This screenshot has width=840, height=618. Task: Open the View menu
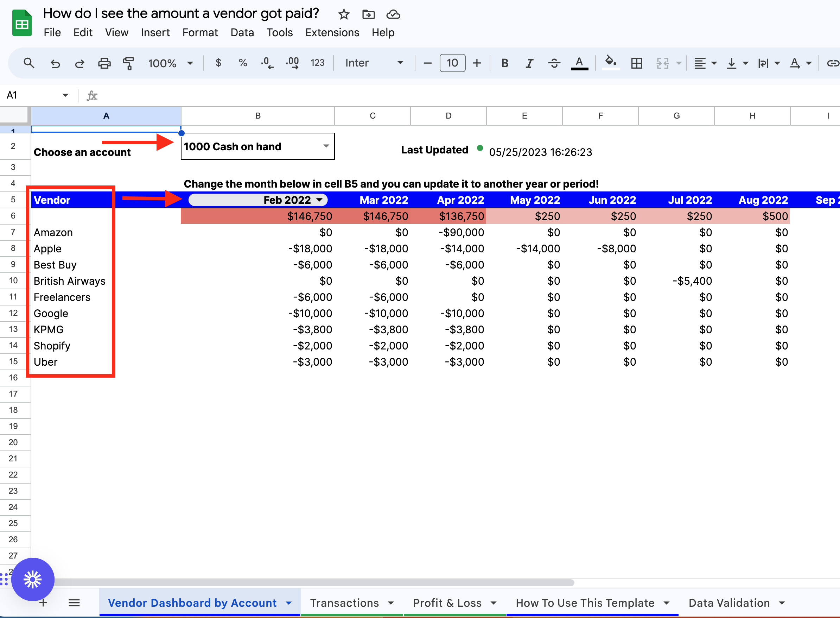click(117, 32)
